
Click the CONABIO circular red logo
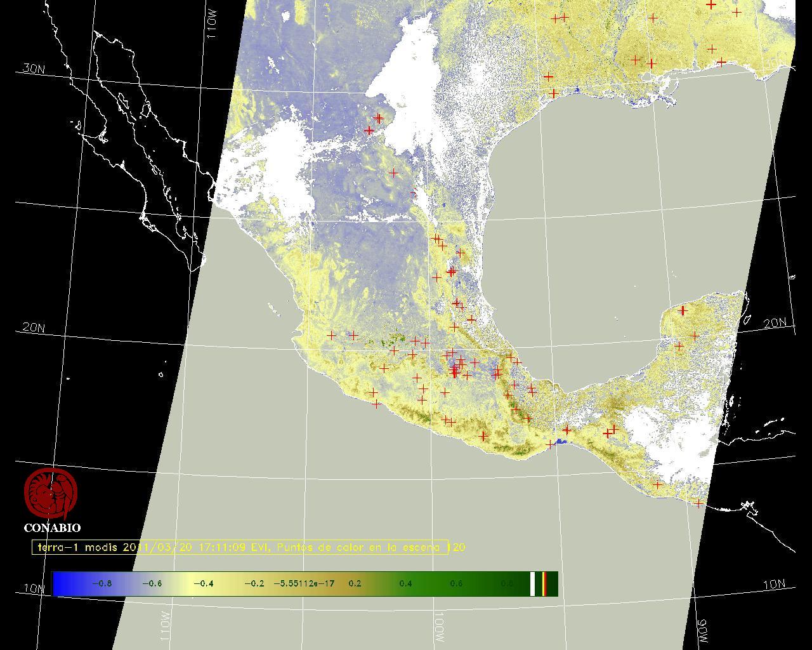[51, 494]
